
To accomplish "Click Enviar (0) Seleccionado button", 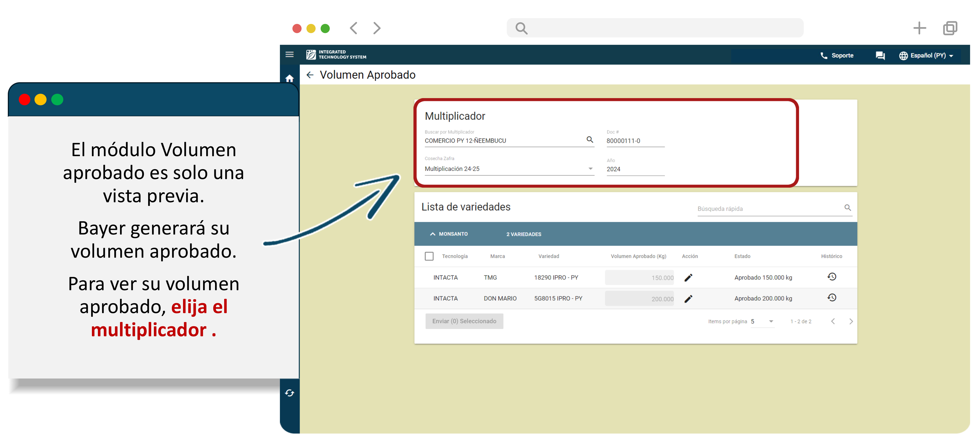I will tap(464, 321).
